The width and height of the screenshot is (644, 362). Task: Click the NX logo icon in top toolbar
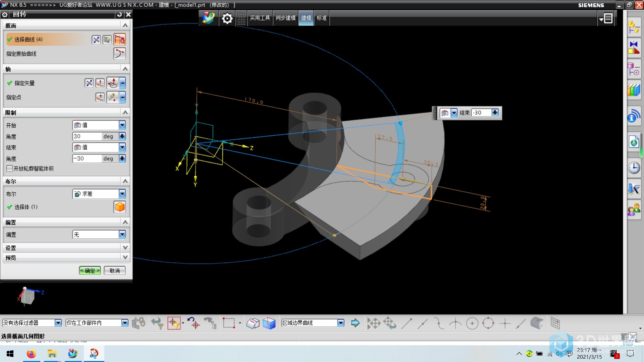[208, 18]
